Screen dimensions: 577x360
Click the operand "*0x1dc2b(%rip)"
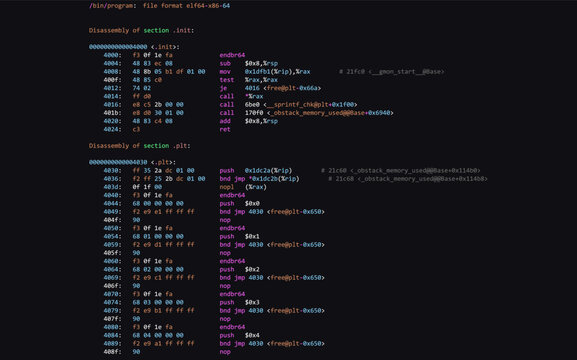[x=274, y=179]
